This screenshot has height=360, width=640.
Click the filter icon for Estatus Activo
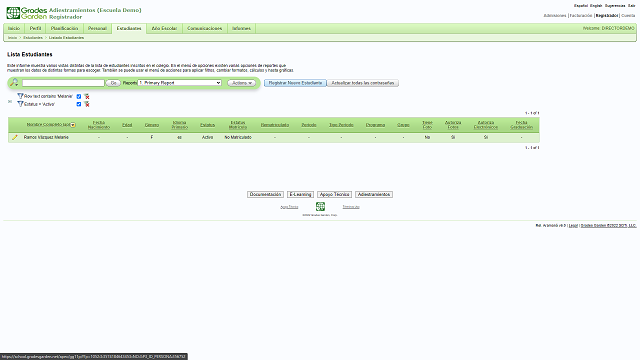click(x=20, y=104)
